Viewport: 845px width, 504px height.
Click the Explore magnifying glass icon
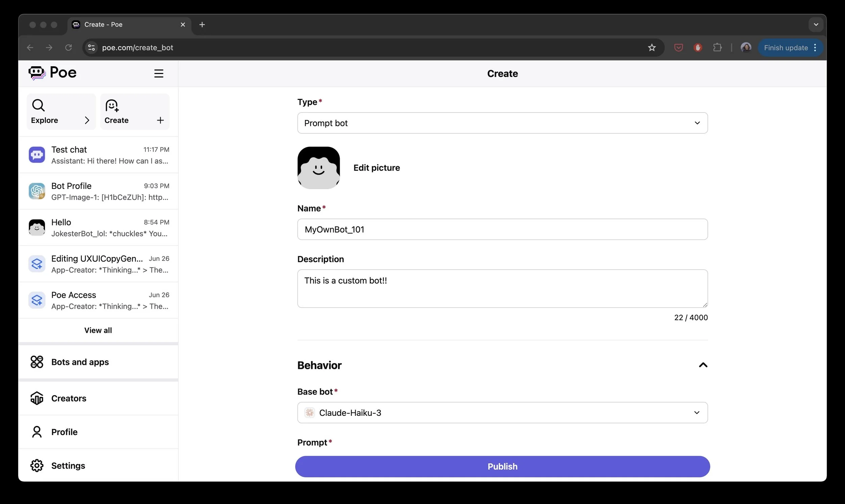coord(38,105)
